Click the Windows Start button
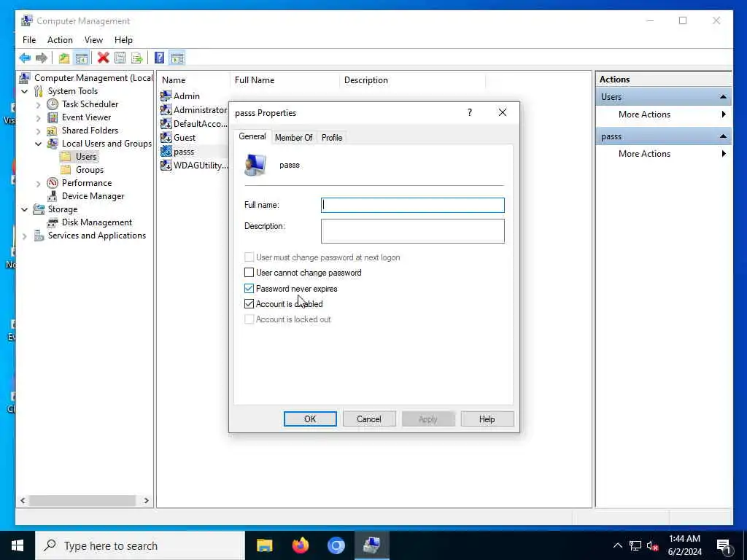The height and width of the screenshot is (560, 747). point(18,545)
